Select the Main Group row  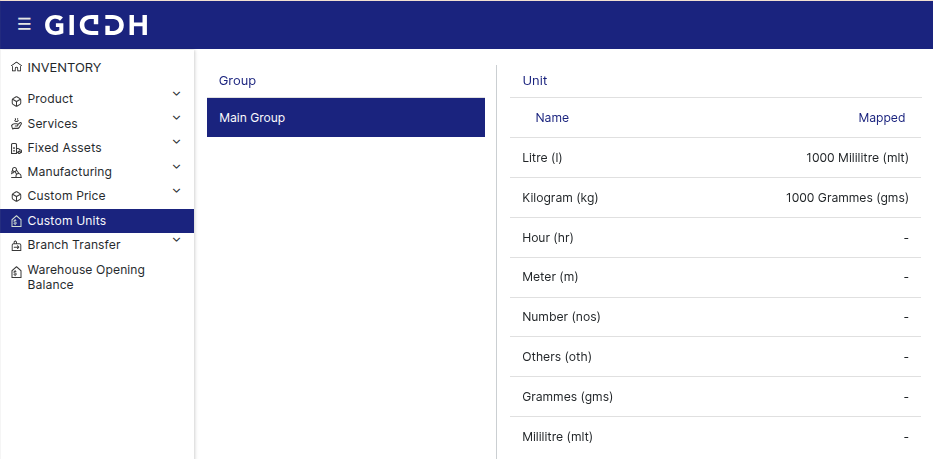[346, 117]
